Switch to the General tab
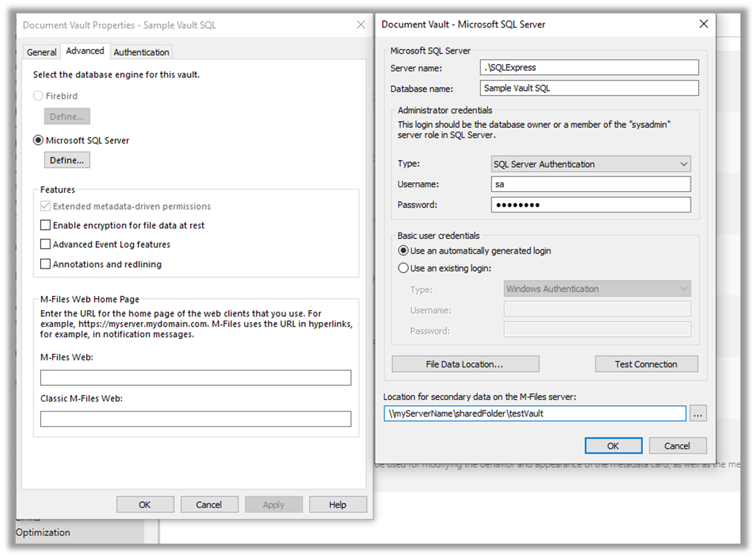The width and height of the screenshot is (756, 557). [42, 52]
